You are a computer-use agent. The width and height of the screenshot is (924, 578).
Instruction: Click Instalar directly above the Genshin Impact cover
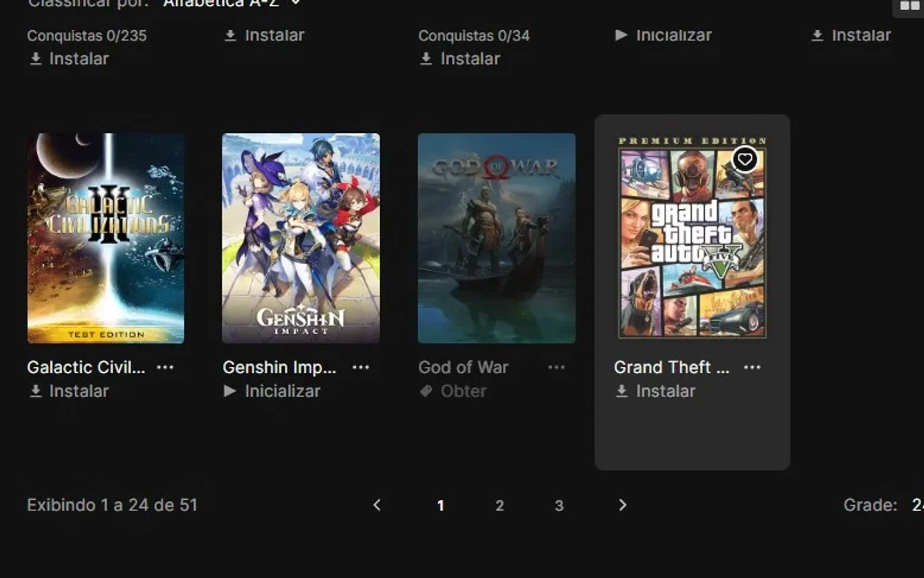(264, 36)
